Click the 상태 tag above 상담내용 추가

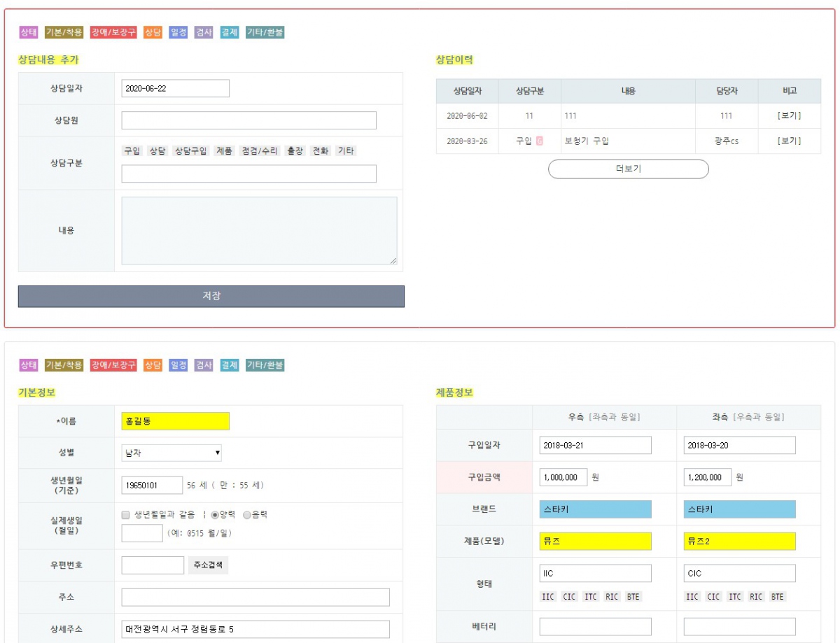click(x=29, y=32)
